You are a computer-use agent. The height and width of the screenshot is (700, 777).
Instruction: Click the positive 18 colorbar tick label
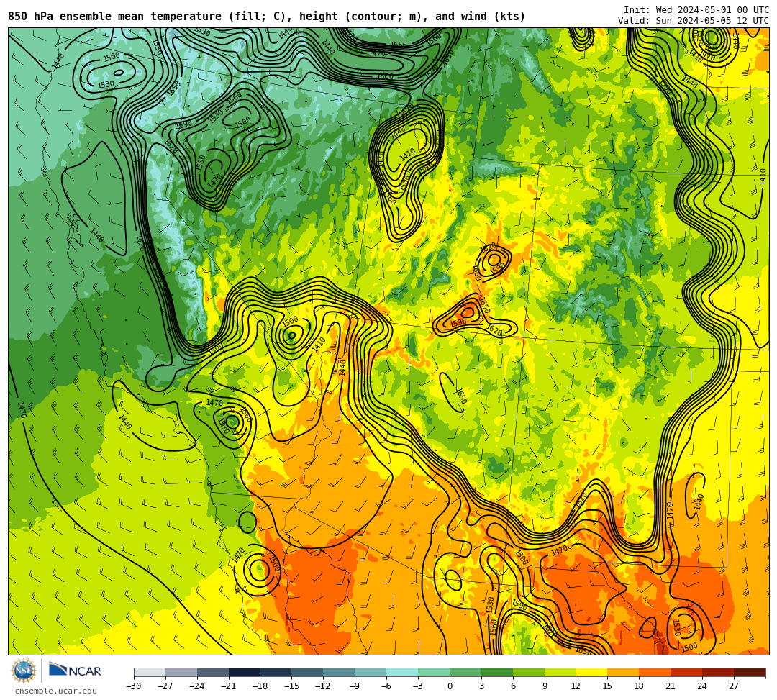click(x=640, y=686)
